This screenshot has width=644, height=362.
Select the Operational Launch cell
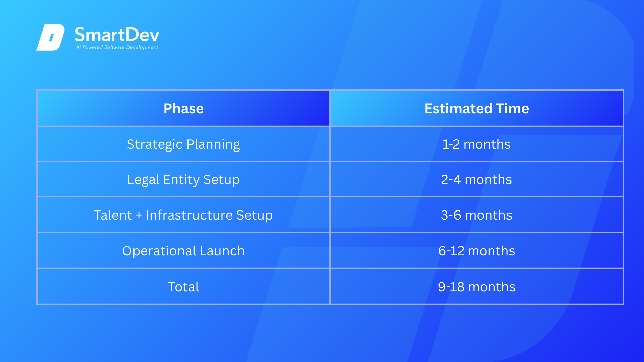click(183, 251)
